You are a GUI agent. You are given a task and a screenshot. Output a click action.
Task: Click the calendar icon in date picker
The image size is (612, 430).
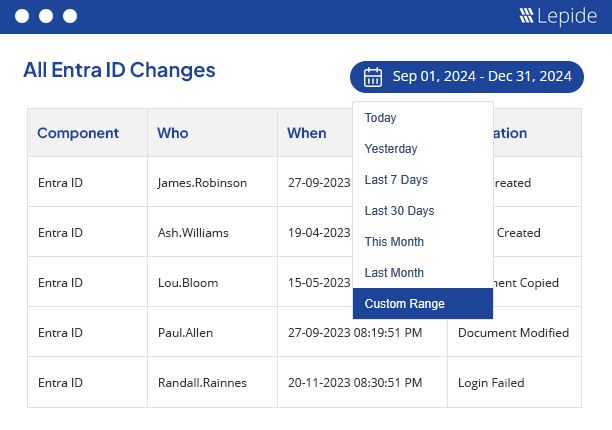tap(373, 77)
